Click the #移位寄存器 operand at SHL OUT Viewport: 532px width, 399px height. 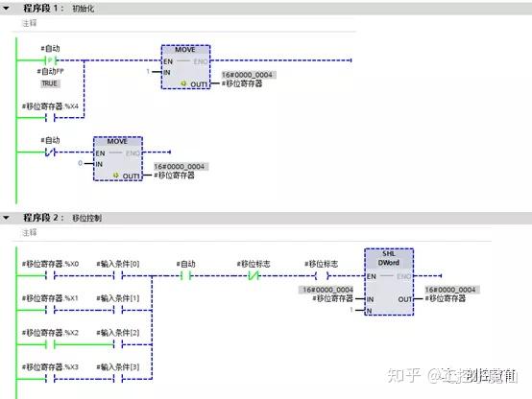[446, 298]
